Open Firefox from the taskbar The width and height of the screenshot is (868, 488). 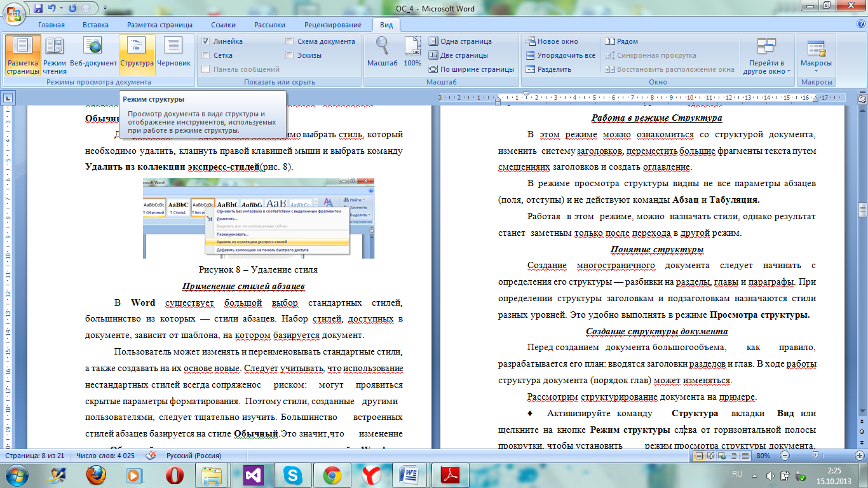click(x=95, y=475)
